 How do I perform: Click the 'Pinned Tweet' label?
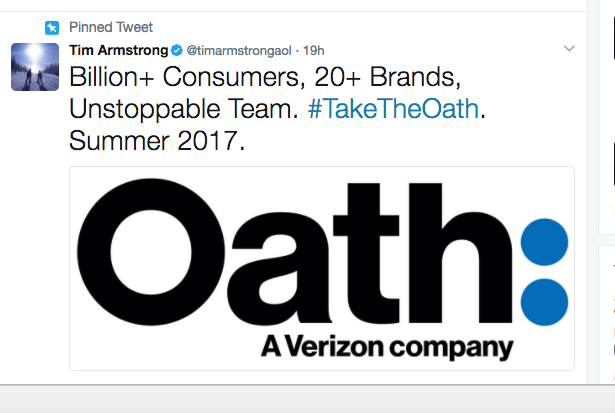coord(111,27)
